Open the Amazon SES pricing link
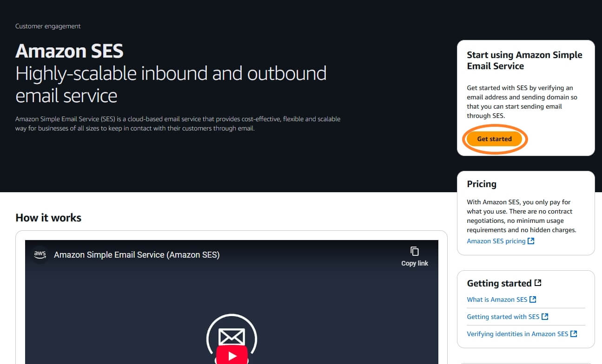The image size is (602, 364). 496,241
